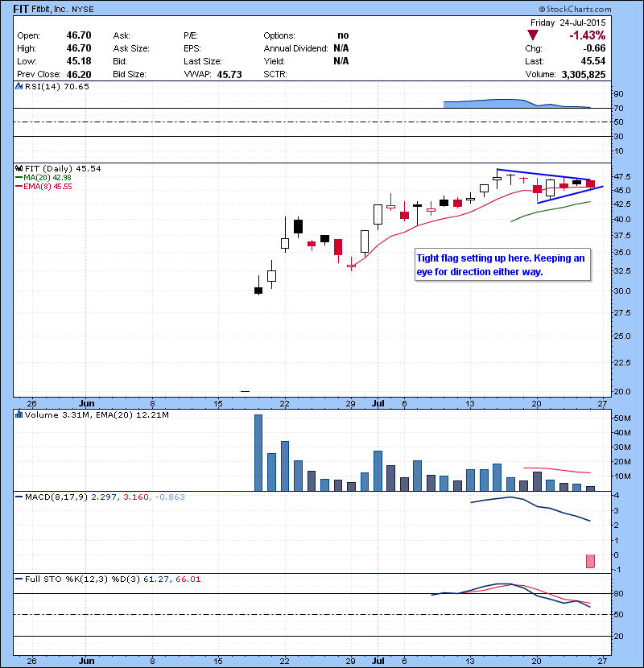Click the FIT ticker symbol in header
Screen dimensions: 644x668
(x=21, y=9)
